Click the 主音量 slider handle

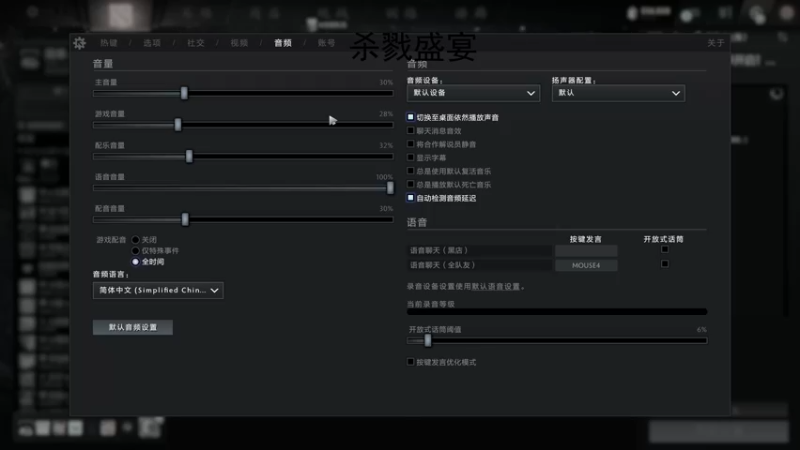(x=184, y=93)
